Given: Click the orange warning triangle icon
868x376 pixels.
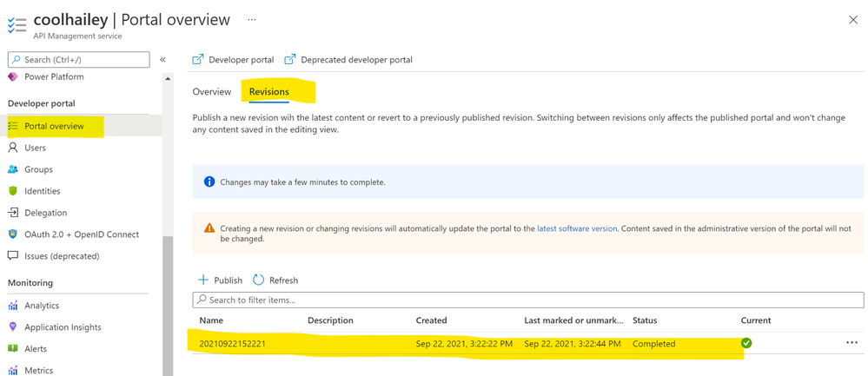Looking at the screenshot, I should [209, 228].
